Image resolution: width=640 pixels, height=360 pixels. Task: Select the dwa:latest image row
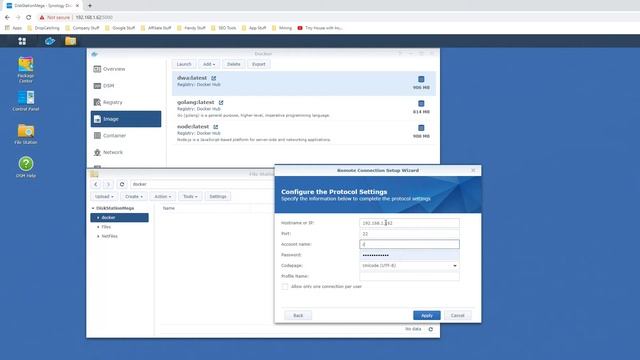click(304, 83)
